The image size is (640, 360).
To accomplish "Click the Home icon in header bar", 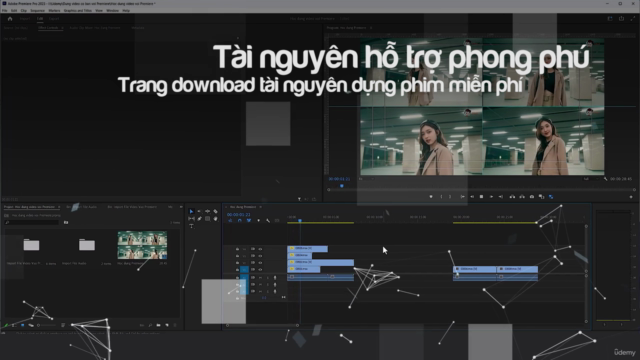I will pos(10,18).
